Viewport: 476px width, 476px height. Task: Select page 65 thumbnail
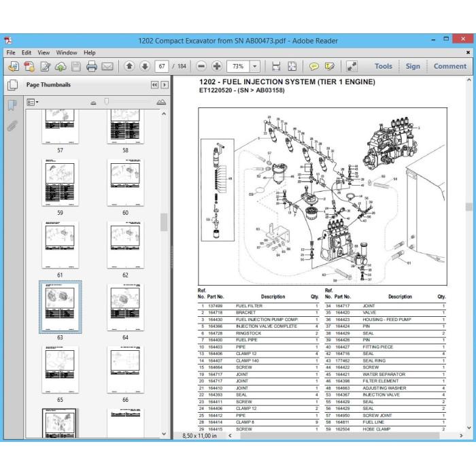(60, 369)
